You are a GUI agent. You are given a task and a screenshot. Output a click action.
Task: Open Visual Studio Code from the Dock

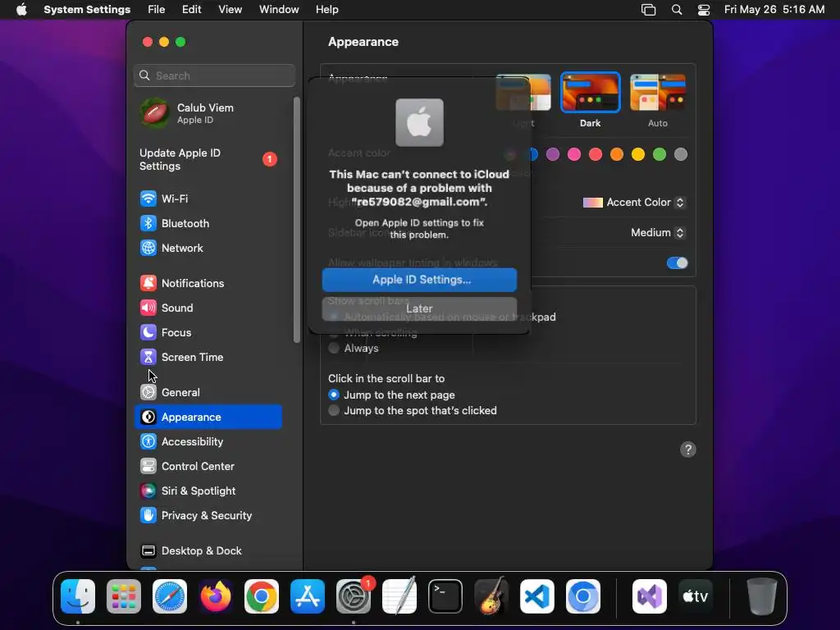click(537, 596)
